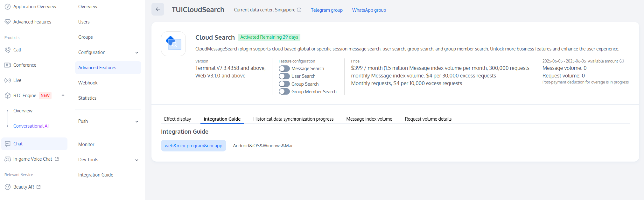Click the data center info icon
Viewport: 644px width, 200px height.
(x=299, y=10)
